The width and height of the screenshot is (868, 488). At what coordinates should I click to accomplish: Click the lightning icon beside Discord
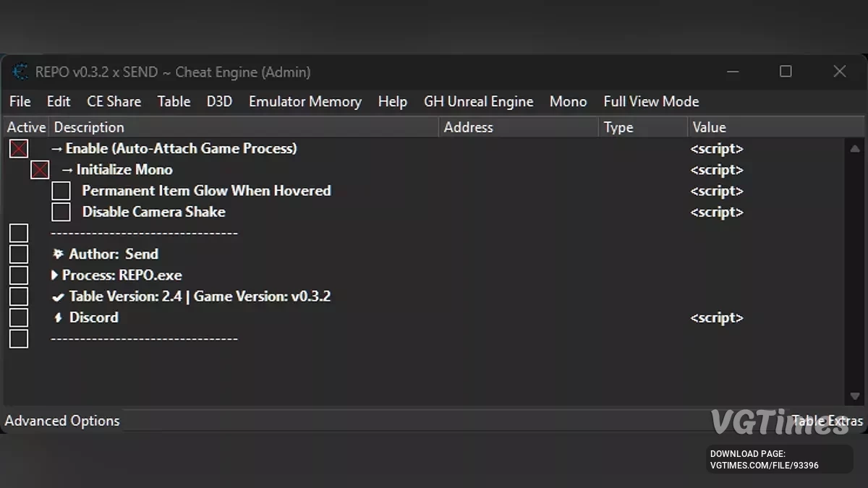point(58,317)
